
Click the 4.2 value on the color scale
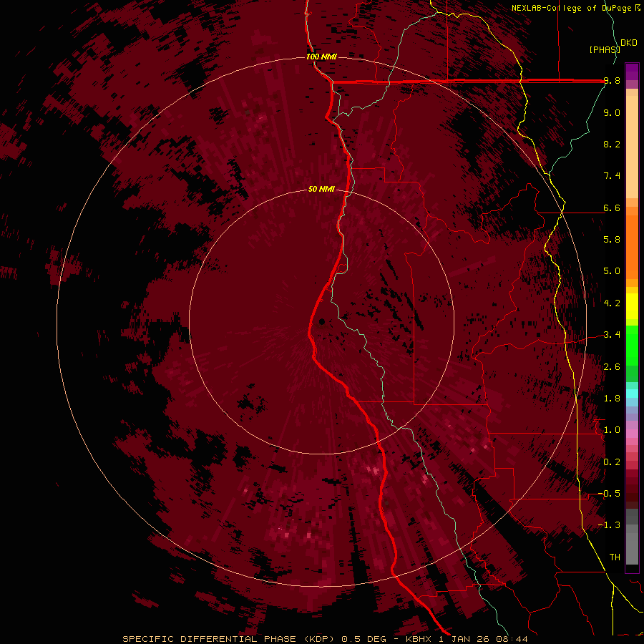click(612, 303)
